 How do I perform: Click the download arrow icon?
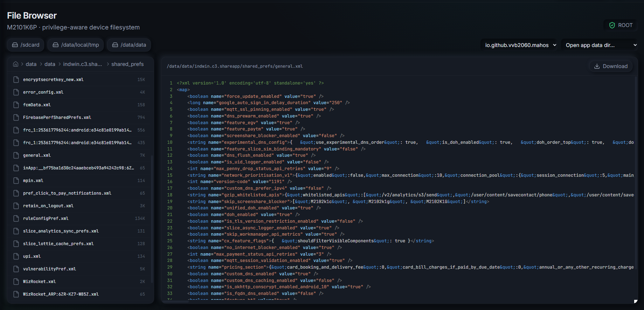[x=597, y=66]
